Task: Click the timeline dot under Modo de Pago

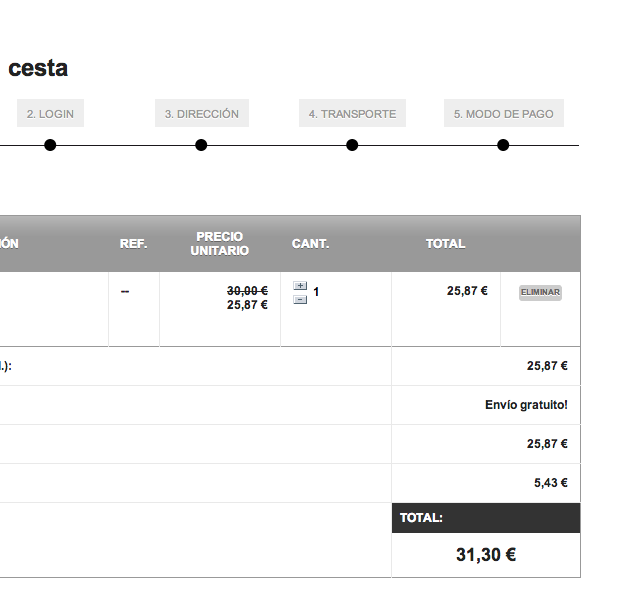Action: [x=503, y=146]
